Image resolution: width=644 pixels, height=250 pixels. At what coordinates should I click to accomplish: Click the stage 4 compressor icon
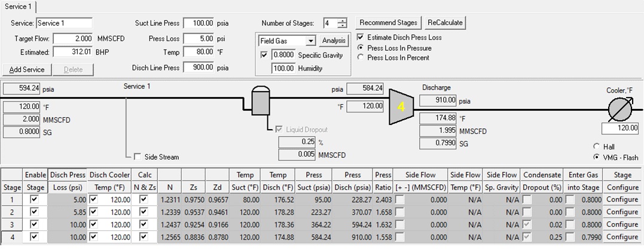(x=402, y=107)
